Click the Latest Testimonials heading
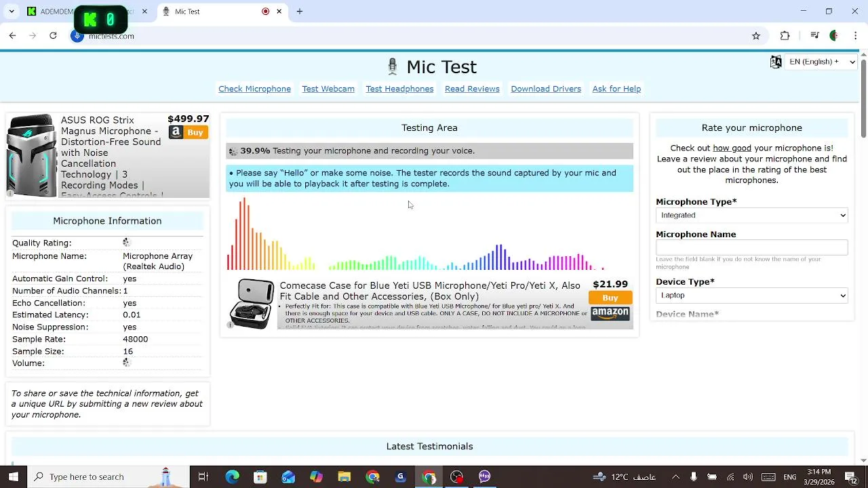 (430, 447)
